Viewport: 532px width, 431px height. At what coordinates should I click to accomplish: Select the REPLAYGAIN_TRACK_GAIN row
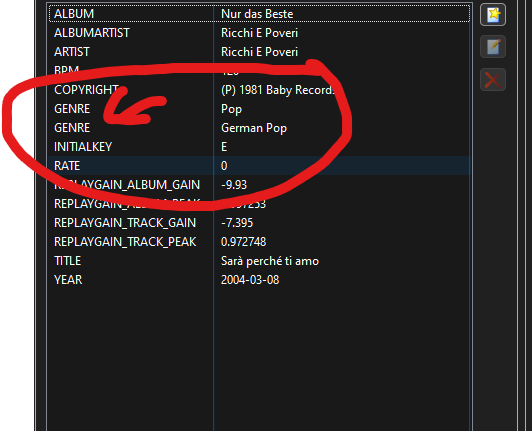pyautogui.click(x=260, y=223)
